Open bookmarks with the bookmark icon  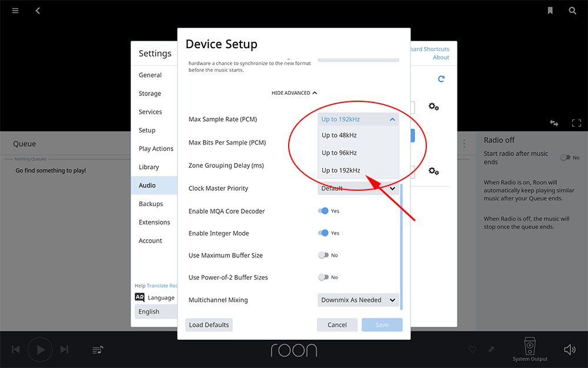[x=550, y=11]
